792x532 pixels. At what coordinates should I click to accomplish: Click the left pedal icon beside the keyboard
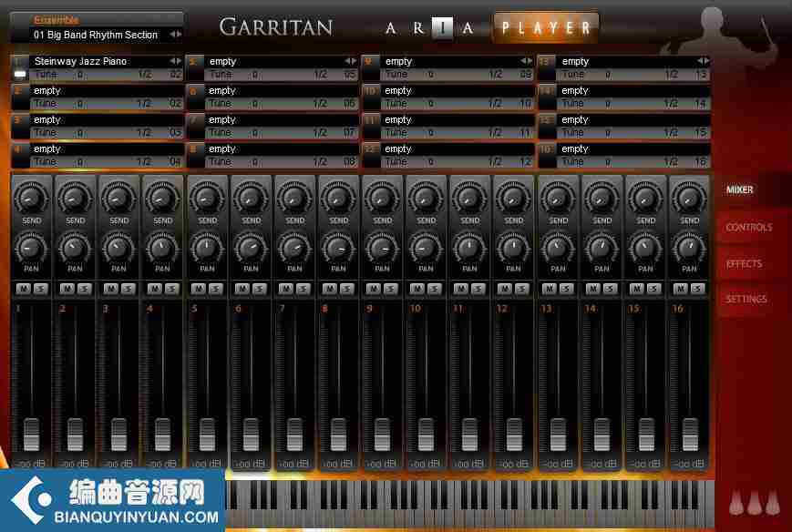point(736,503)
